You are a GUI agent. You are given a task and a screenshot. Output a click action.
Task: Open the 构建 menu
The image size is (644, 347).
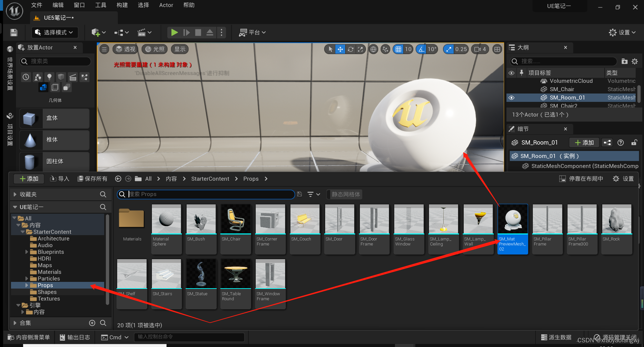122,5
